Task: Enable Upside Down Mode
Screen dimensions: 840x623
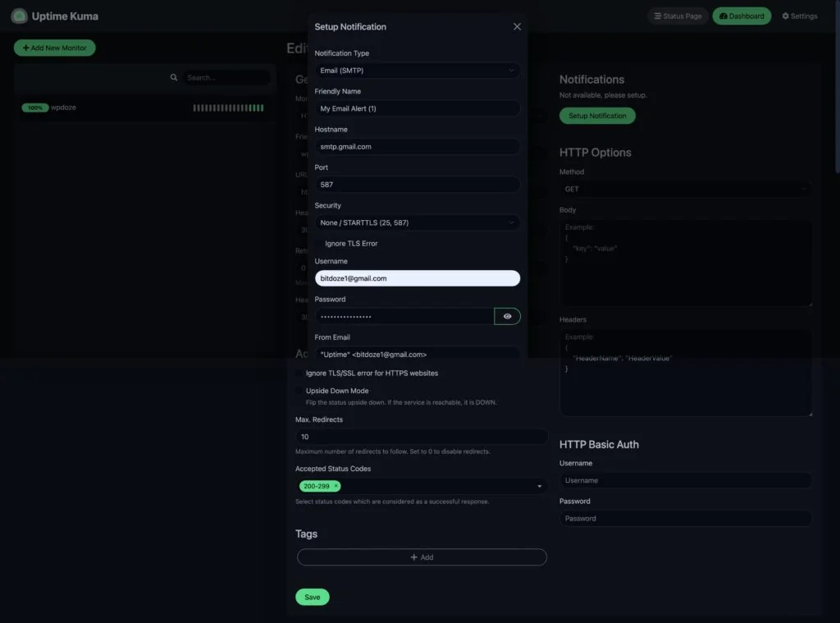Action: [x=299, y=391]
